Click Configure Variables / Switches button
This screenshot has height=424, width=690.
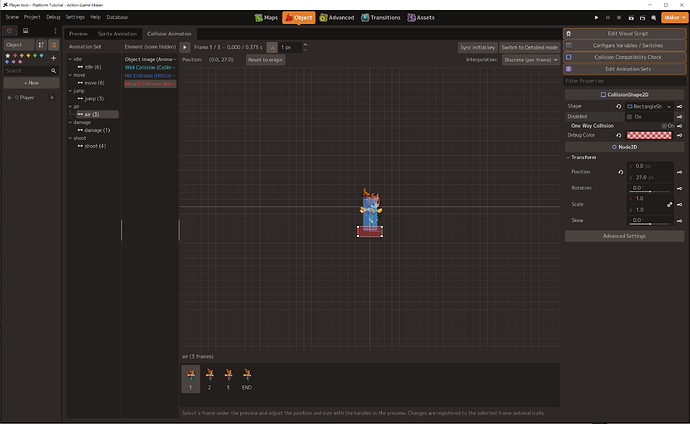(x=624, y=45)
